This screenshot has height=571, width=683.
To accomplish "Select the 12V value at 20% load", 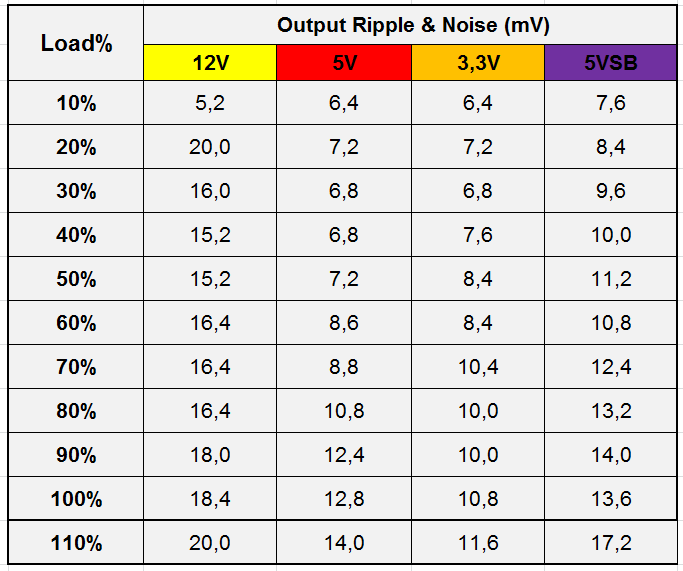I will coord(209,147).
